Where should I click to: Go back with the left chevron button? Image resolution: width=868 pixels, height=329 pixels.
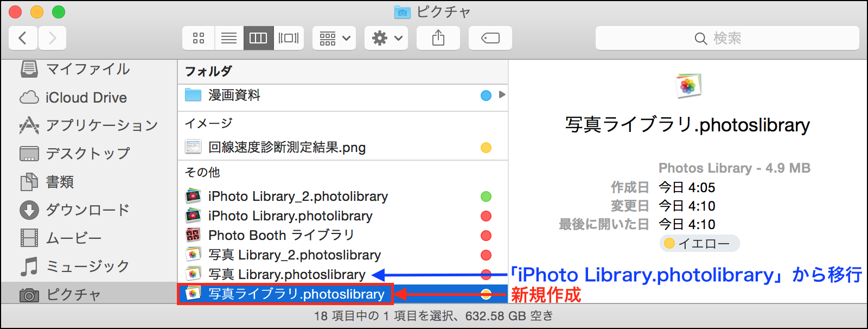coord(23,38)
